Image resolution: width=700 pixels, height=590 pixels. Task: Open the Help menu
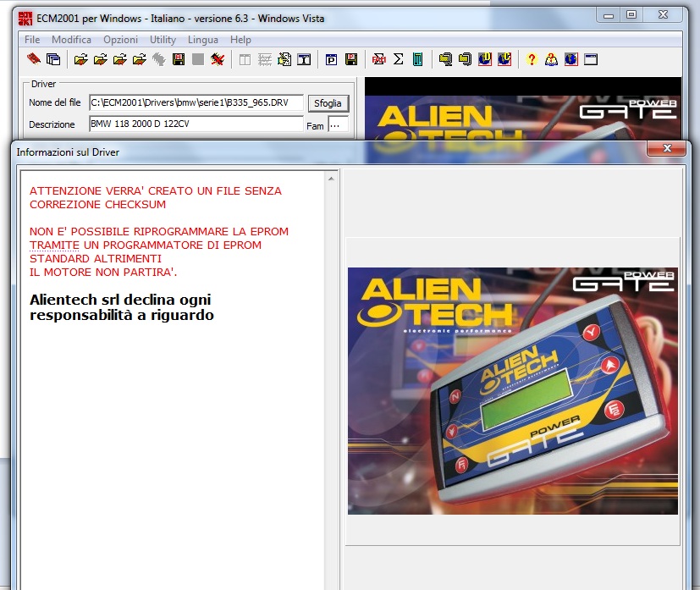tap(240, 40)
